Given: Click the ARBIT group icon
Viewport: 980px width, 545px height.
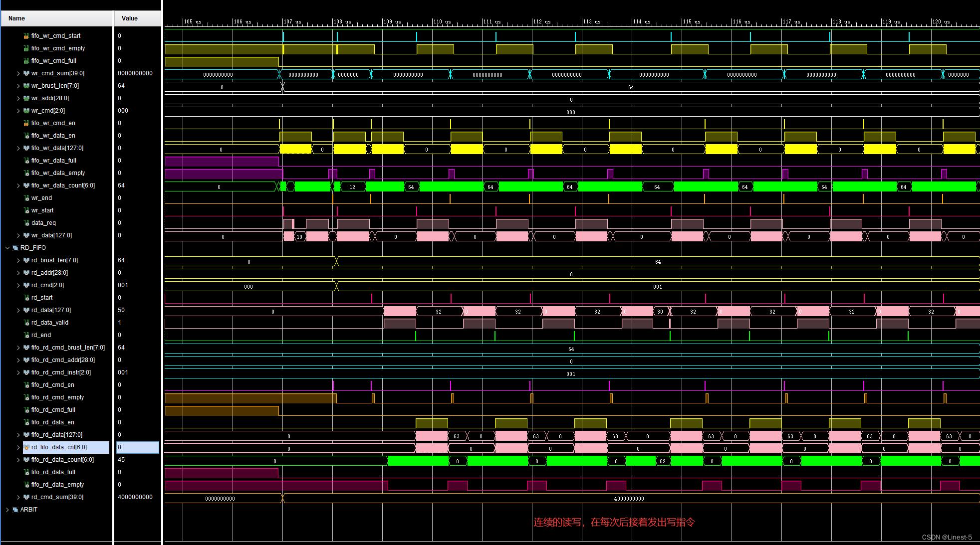Looking at the screenshot, I should point(15,510).
